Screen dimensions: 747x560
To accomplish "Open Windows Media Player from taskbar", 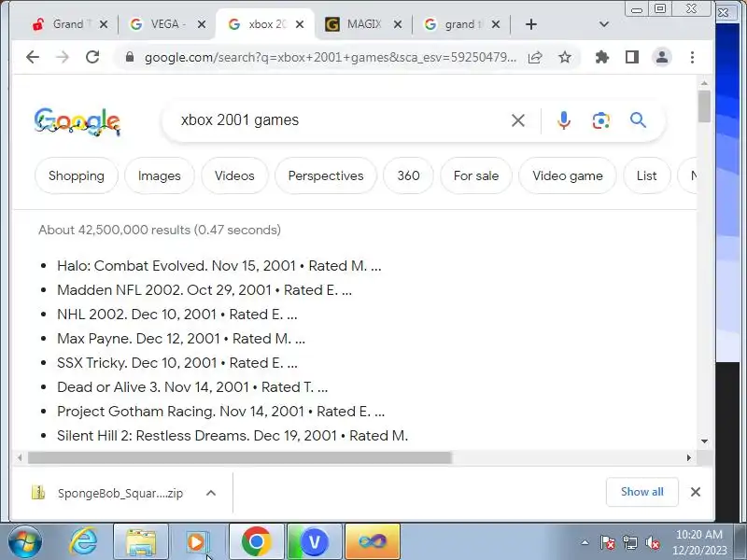I will (x=196, y=542).
